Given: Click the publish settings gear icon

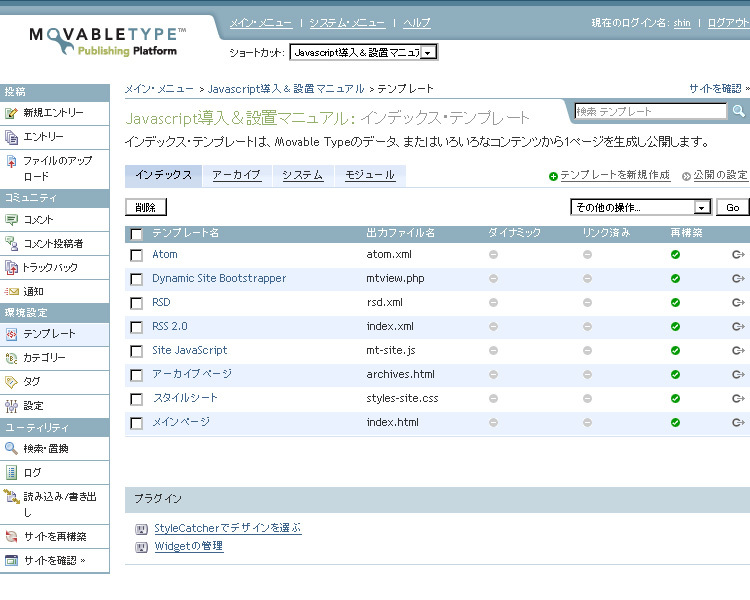Looking at the screenshot, I should [x=686, y=177].
